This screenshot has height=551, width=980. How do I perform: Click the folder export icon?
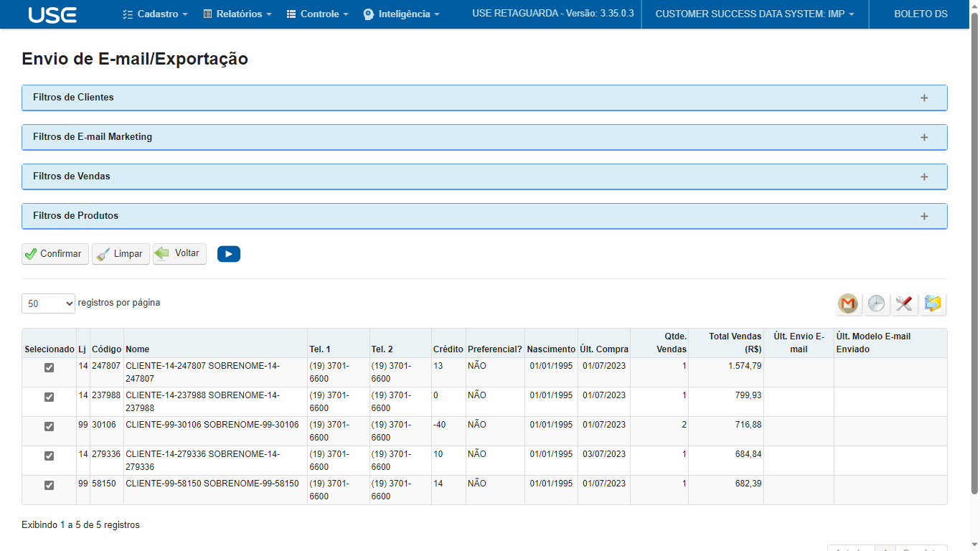(933, 304)
